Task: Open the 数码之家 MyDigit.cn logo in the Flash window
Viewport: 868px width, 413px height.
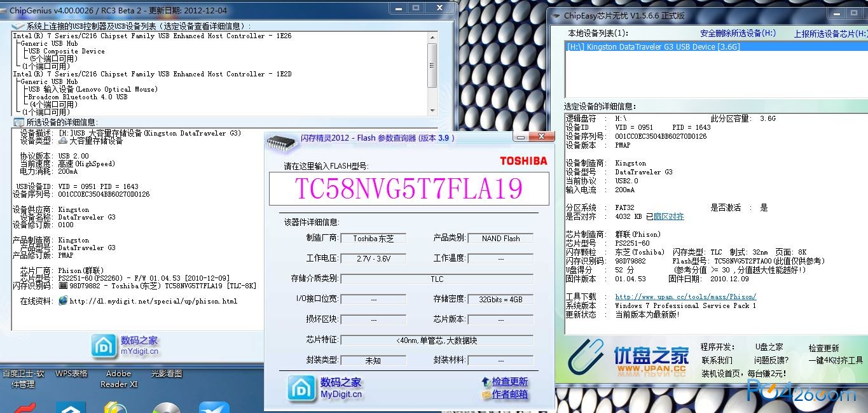Action: 325,388
